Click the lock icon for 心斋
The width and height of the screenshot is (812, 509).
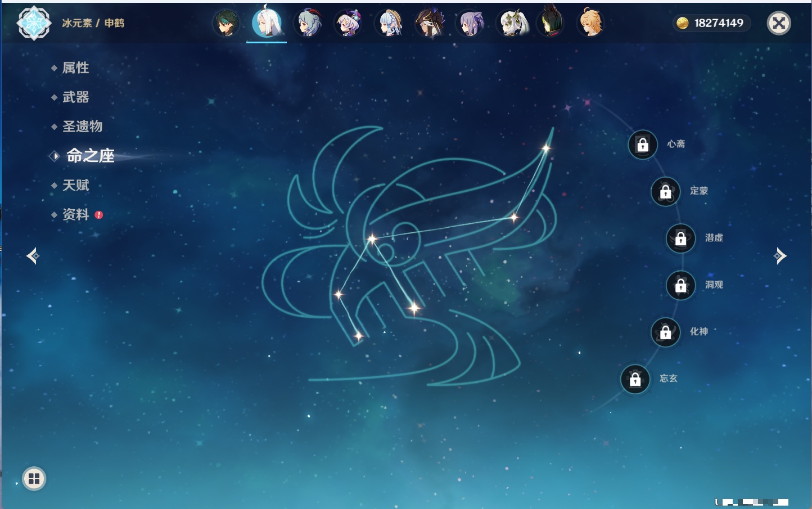[x=643, y=145]
